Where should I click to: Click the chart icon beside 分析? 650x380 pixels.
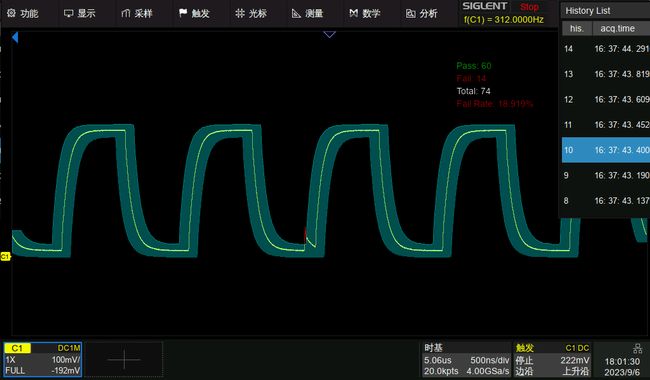(x=410, y=13)
